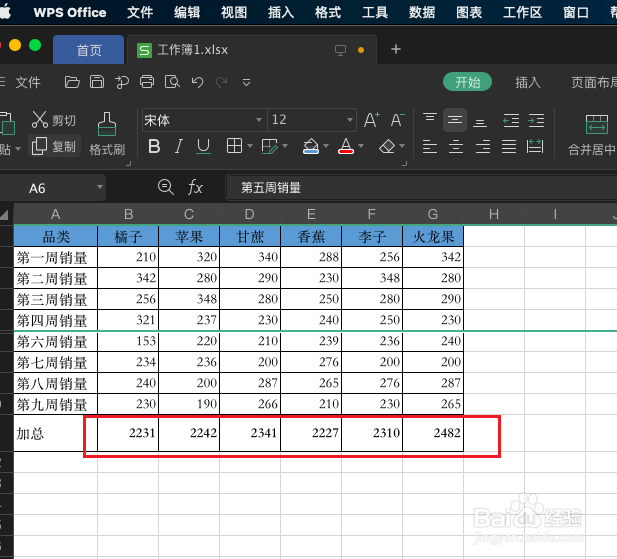Center text horizontally
Viewport: 617px width, 559px height.
(x=456, y=146)
